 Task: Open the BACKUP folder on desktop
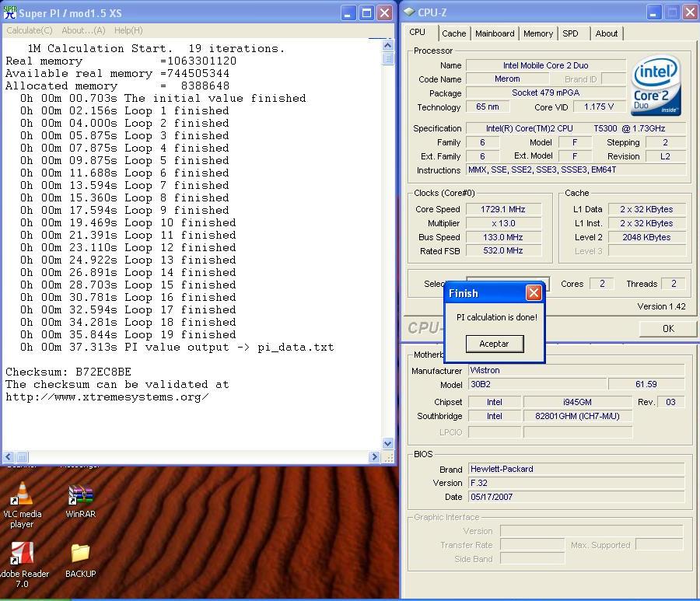[80, 561]
